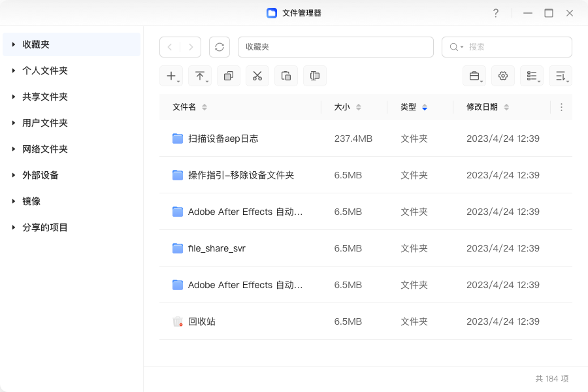Click the copy icon in toolbar
Image resolution: width=588 pixels, height=392 pixels.
point(229,76)
